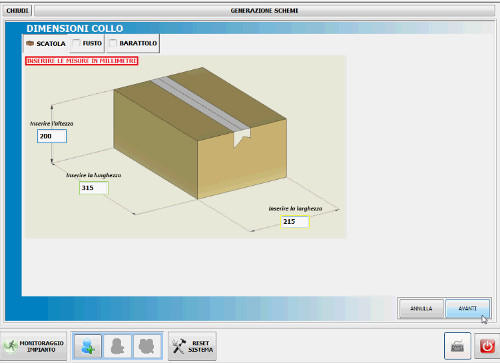Switch to the Barattolo tab
The height and width of the screenshot is (363, 500).
click(x=133, y=43)
